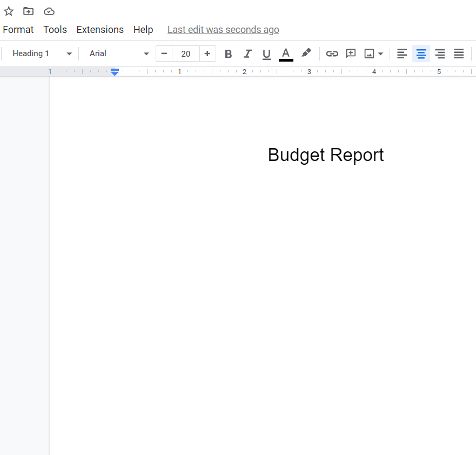Click the move to folder icon
The width and height of the screenshot is (476, 455).
click(29, 11)
